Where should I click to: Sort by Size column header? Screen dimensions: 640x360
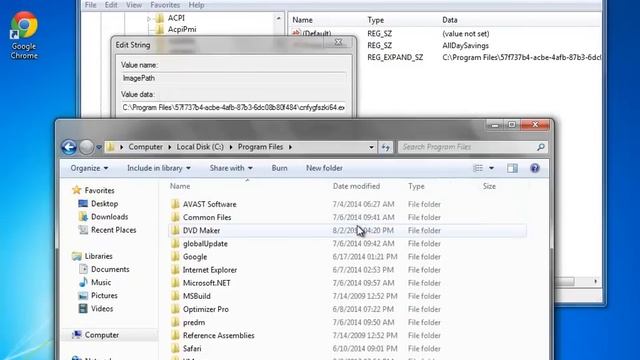click(x=489, y=186)
